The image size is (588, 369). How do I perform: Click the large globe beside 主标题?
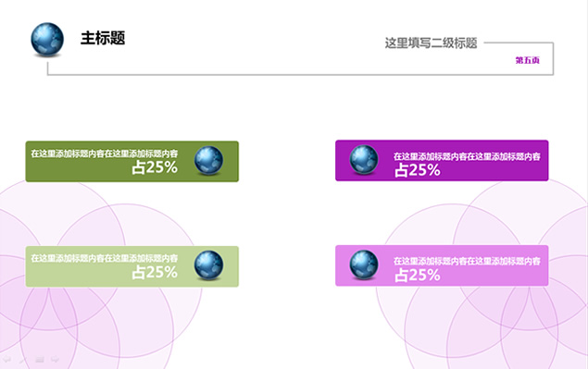tap(47, 40)
